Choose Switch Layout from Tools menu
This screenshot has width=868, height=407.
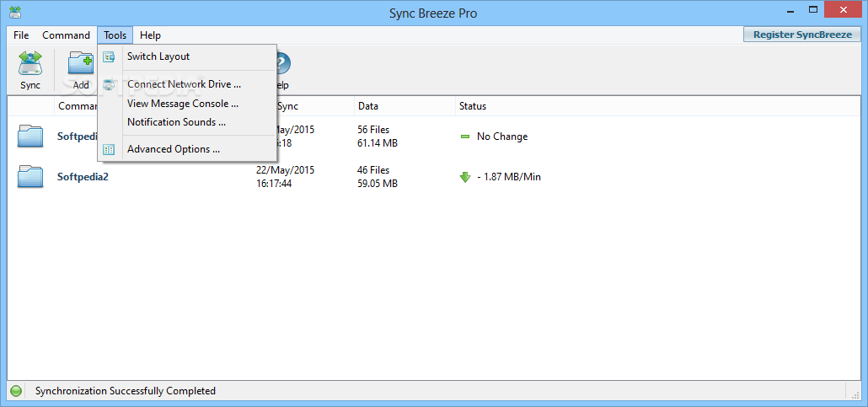pyautogui.click(x=187, y=56)
